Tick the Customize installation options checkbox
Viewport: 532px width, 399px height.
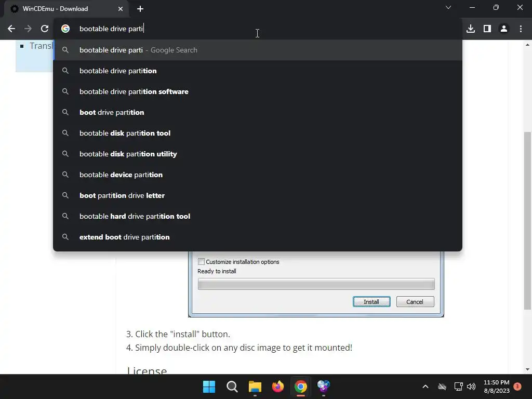click(201, 262)
